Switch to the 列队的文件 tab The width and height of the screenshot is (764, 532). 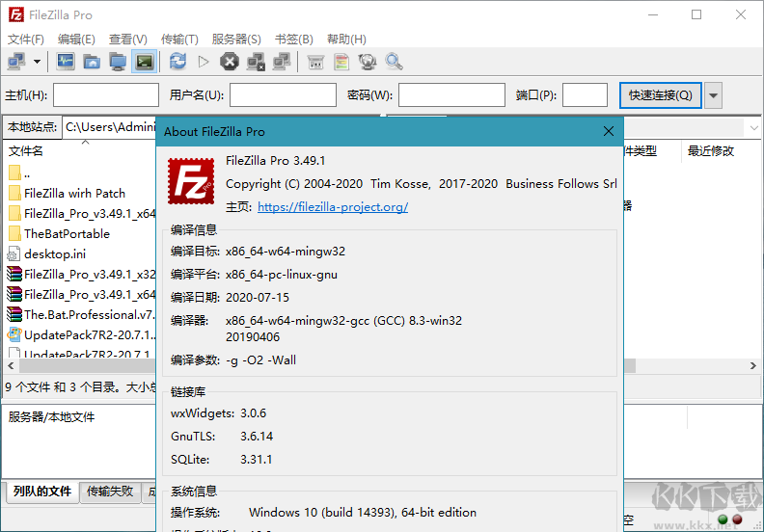click(x=42, y=492)
